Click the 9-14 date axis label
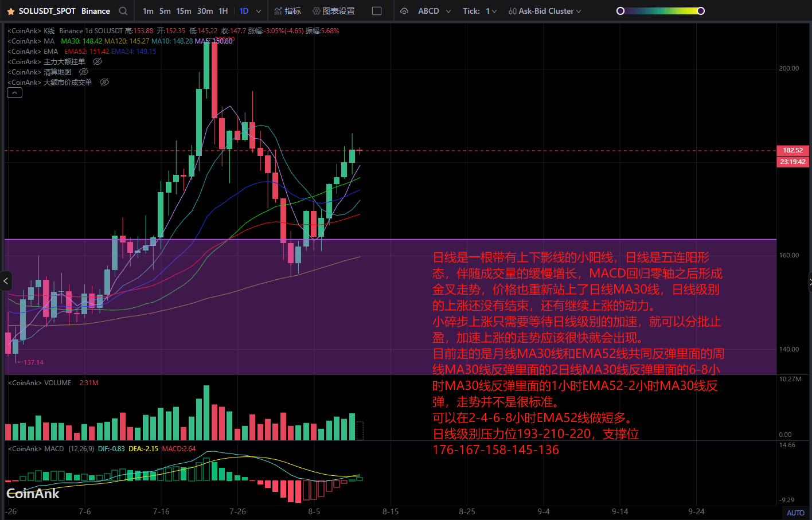This screenshot has width=812, height=520. 620,511
